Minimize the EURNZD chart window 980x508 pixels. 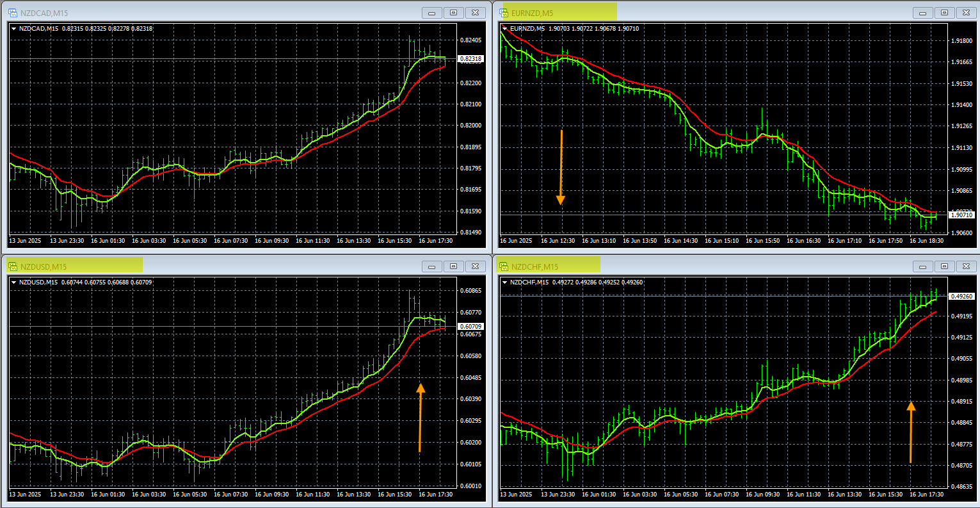[922, 12]
